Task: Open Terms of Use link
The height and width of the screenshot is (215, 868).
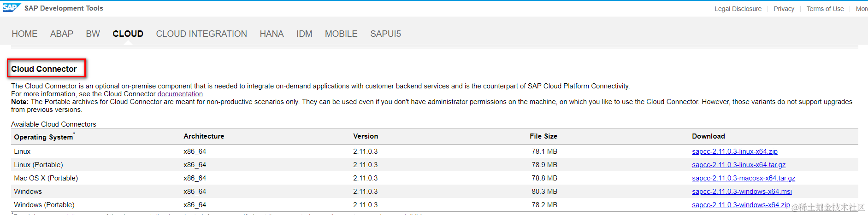Action: (x=825, y=9)
